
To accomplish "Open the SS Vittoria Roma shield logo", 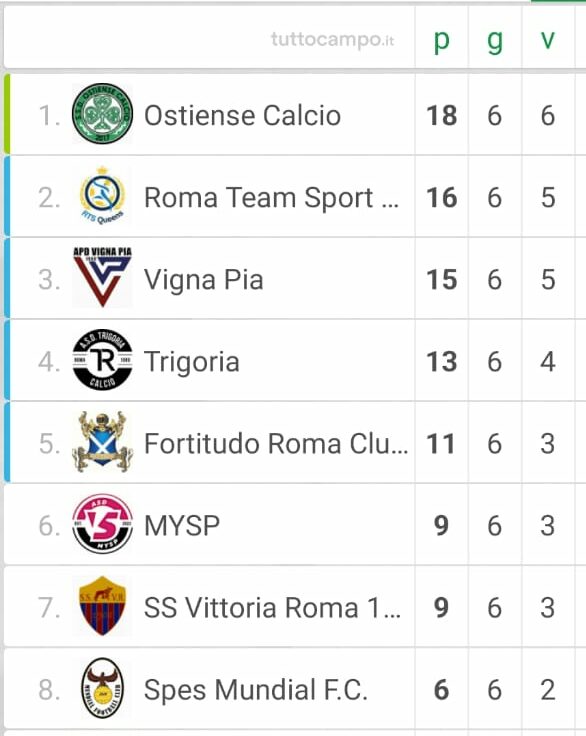I will [x=102, y=606].
